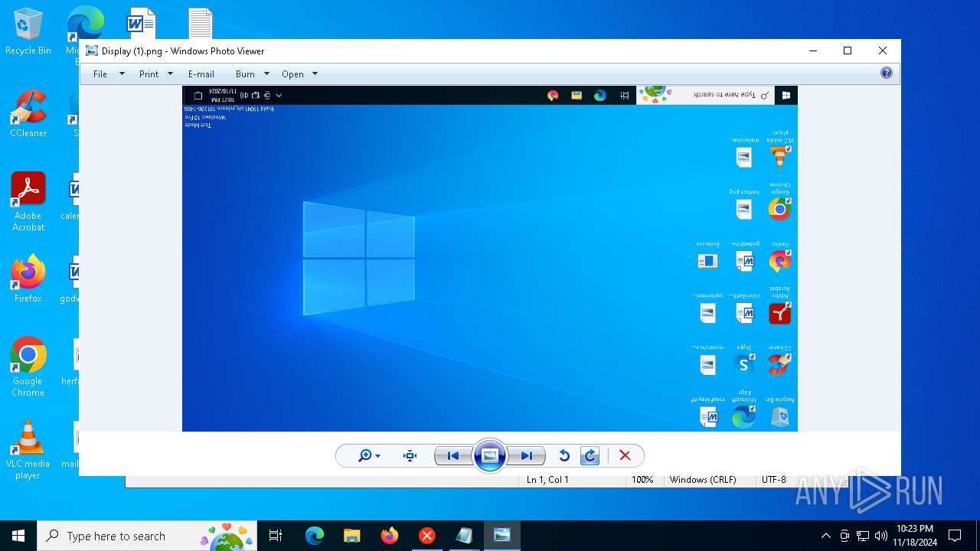Expand the Open dropdown arrow
The image size is (980, 551).
pos(315,74)
